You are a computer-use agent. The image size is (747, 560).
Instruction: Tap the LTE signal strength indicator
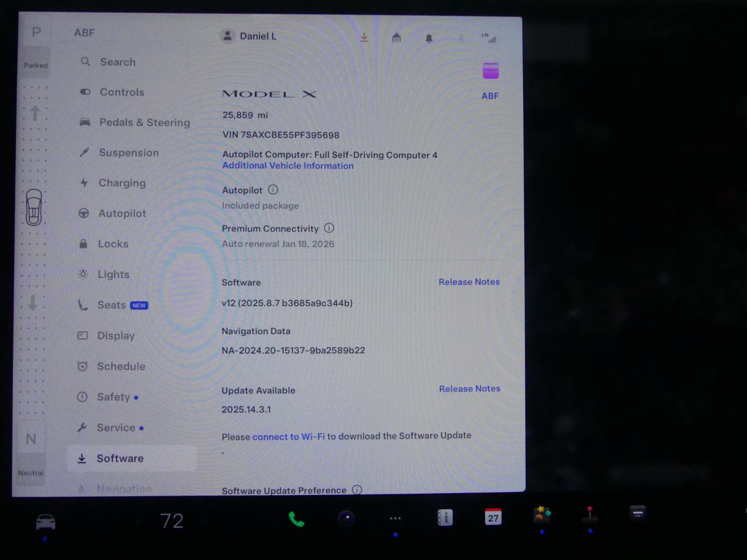pos(489,38)
